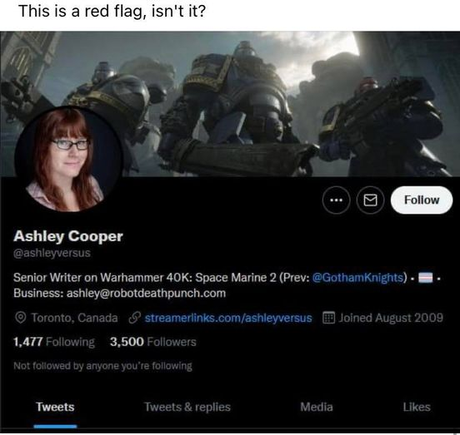Image resolution: width=460 pixels, height=435 pixels.
Task: View the Warhammer banner header image
Action: [x=230, y=104]
